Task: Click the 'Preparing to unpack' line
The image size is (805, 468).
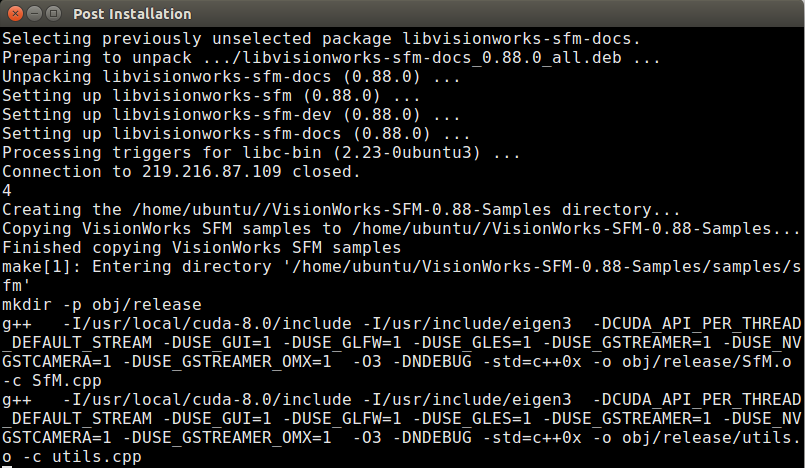Action: coord(331,57)
